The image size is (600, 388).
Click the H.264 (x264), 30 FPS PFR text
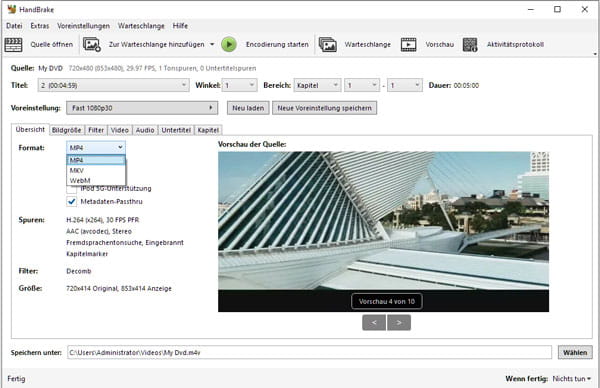103,220
